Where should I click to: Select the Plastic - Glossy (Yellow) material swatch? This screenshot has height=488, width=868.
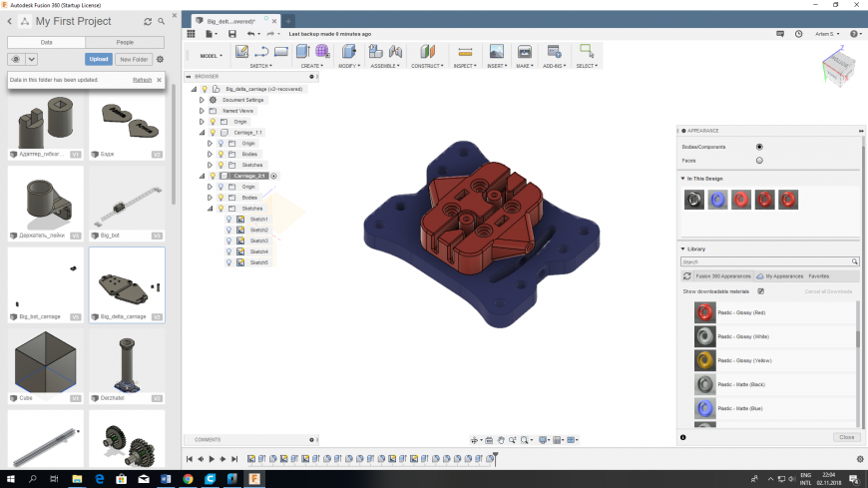[x=705, y=359]
